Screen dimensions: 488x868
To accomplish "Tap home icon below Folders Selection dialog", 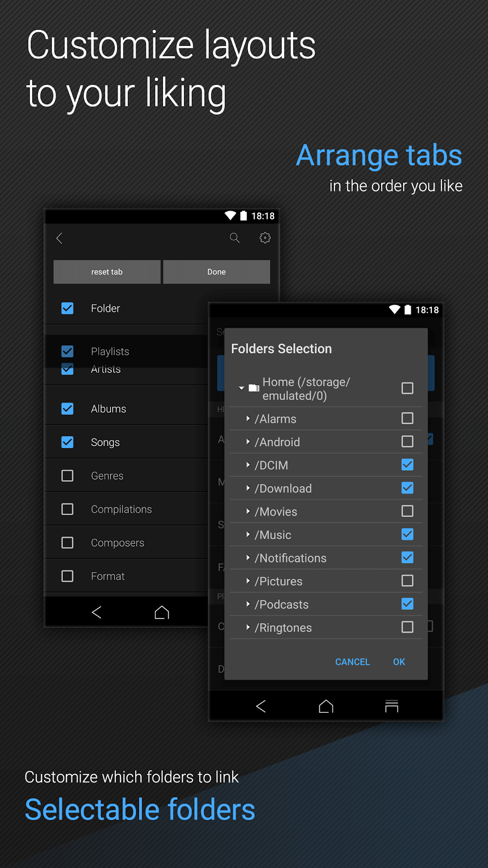I will 326,706.
